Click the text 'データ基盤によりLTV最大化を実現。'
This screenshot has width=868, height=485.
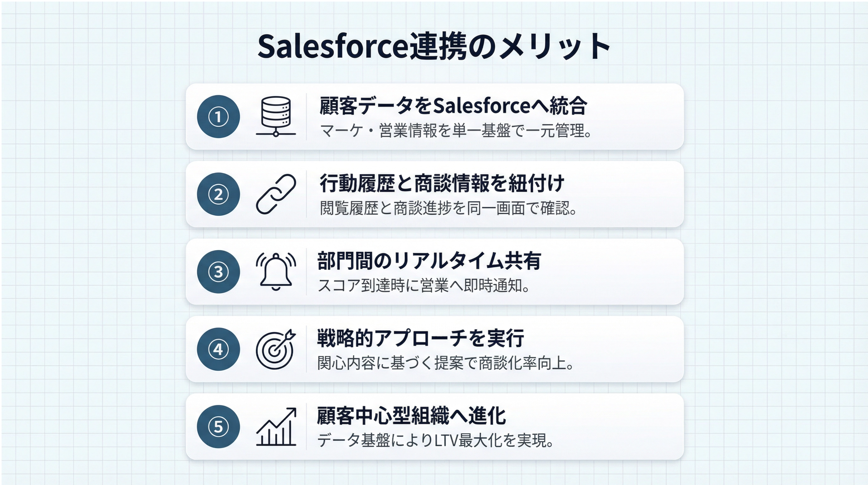[x=435, y=441]
